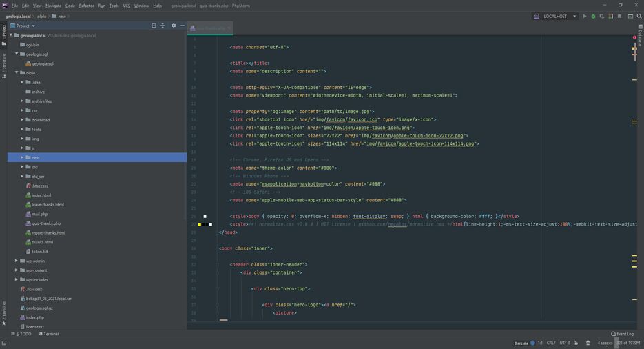Open the Favorites tool window star tab
Viewport: 644px width, 349px height.
(3, 314)
